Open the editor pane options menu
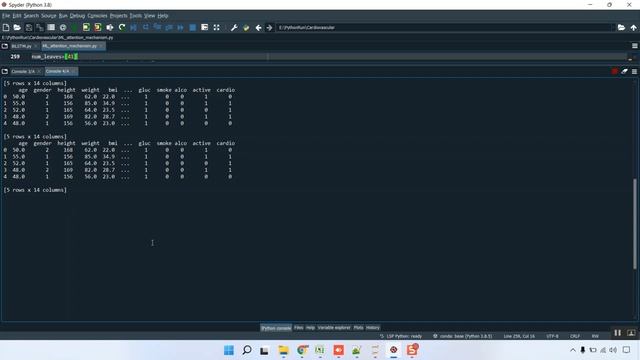 (635, 46)
